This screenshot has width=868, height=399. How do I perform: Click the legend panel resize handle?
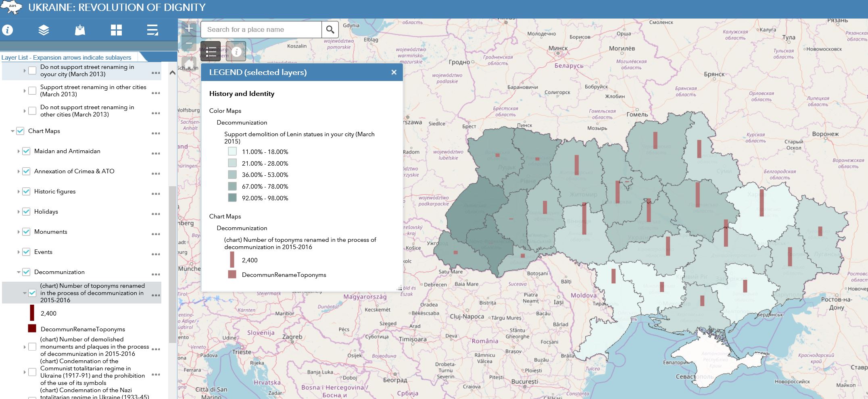400,288
